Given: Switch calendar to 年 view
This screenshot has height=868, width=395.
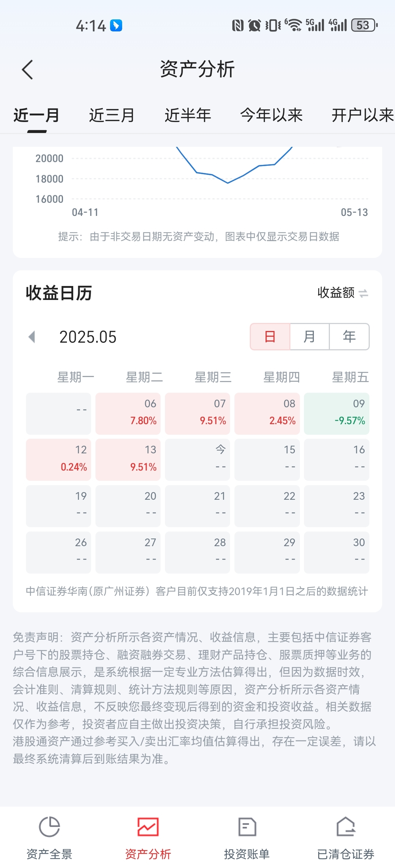Looking at the screenshot, I should pyautogui.click(x=349, y=336).
